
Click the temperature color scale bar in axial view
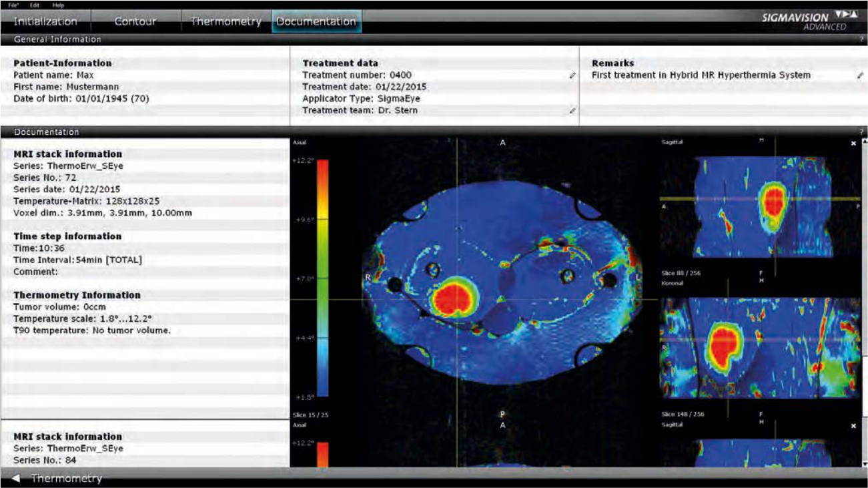[x=322, y=278]
